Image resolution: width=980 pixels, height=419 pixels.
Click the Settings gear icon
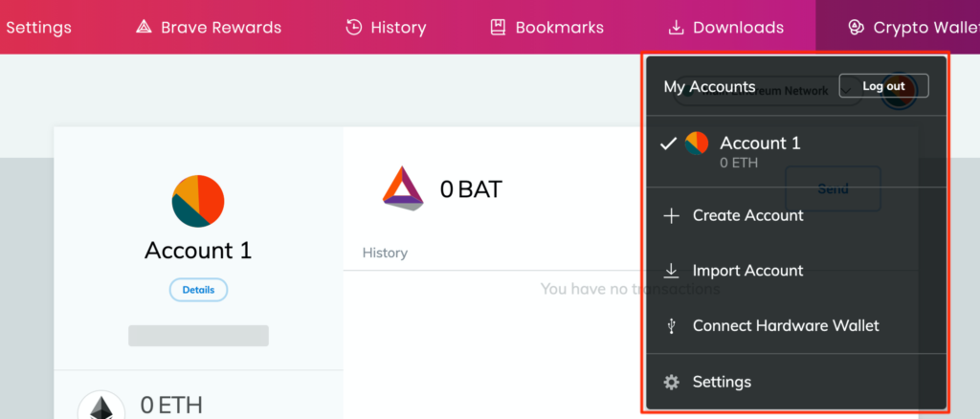click(x=671, y=382)
